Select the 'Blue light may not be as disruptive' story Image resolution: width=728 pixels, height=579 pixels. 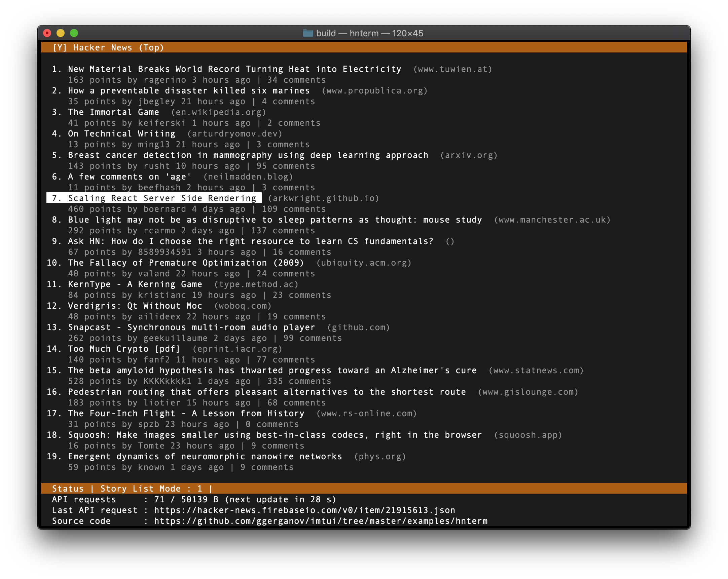pos(275,220)
